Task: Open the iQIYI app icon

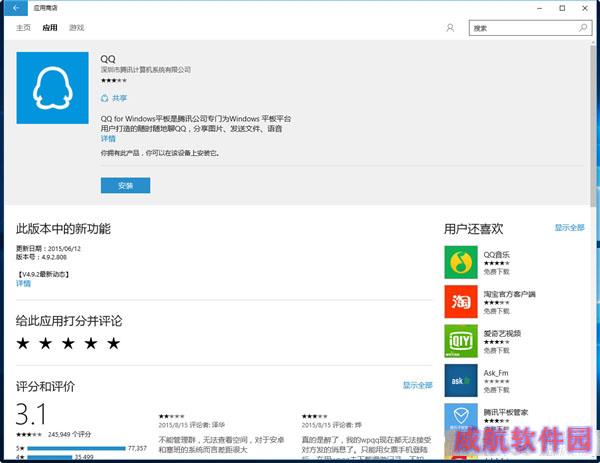Action: tap(461, 341)
